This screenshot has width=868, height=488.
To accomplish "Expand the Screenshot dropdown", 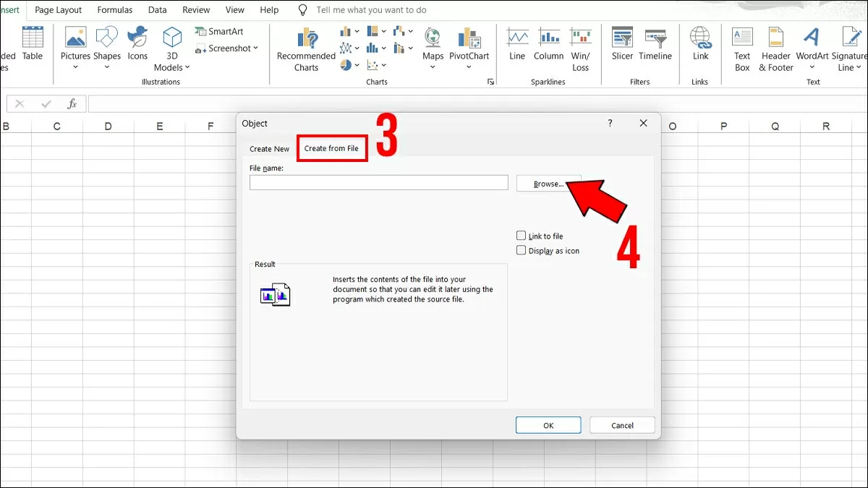I will pos(255,48).
